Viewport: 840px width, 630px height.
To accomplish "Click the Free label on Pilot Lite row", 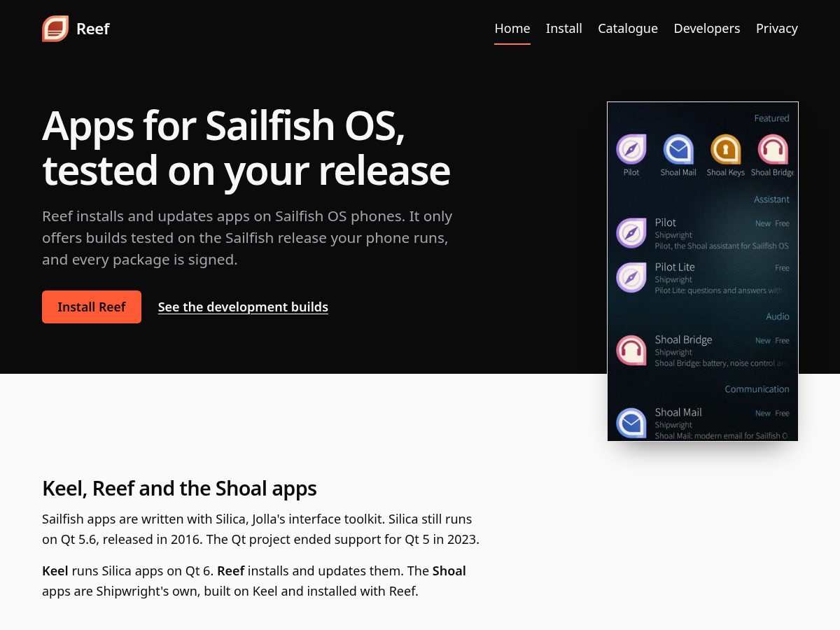I will tap(782, 268).
